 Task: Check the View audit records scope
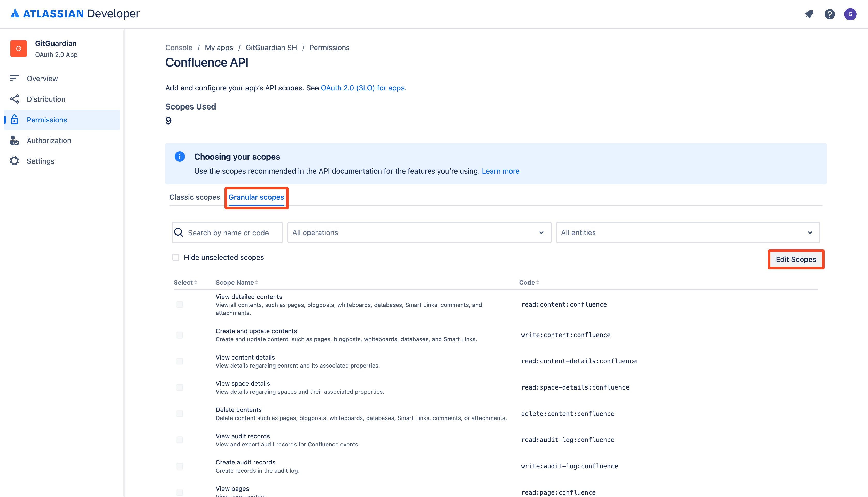180,440
